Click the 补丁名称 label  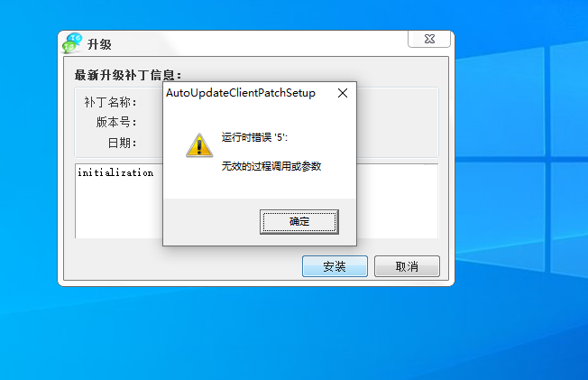110,102
